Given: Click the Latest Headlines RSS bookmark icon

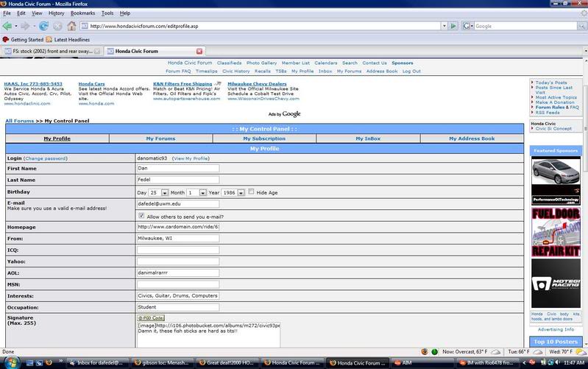Looking at the screenshot, I should [49, 40].
